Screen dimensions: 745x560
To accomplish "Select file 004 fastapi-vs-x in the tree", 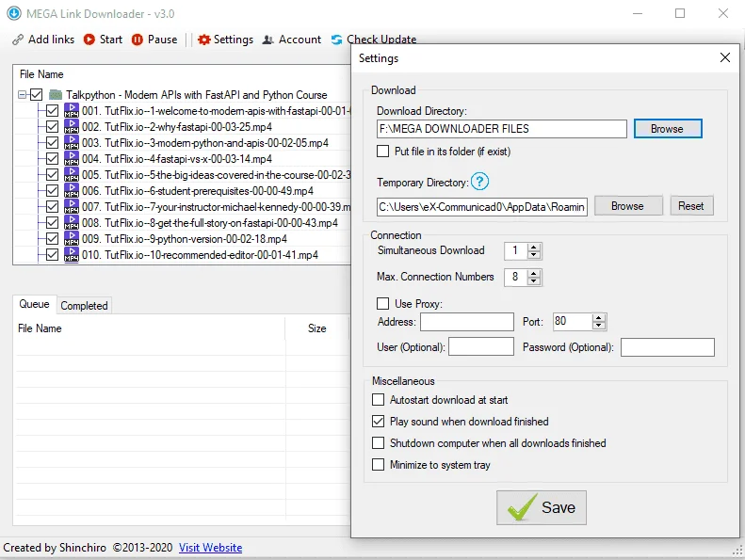I will [x=177, y=159].
